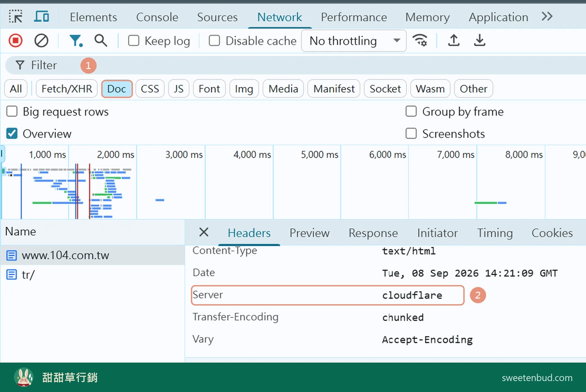Close the request details pane
Screen dimensions: 586x392
tap(204, 232)
